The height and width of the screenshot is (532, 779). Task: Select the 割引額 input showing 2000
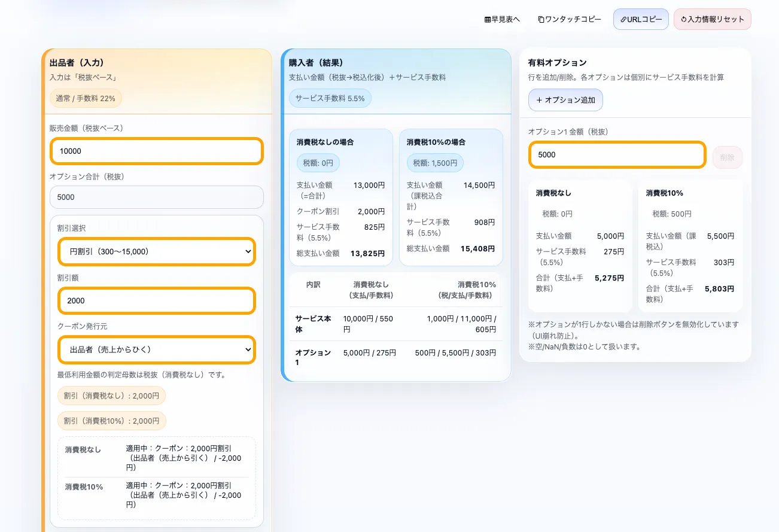[x=157, y=300]
